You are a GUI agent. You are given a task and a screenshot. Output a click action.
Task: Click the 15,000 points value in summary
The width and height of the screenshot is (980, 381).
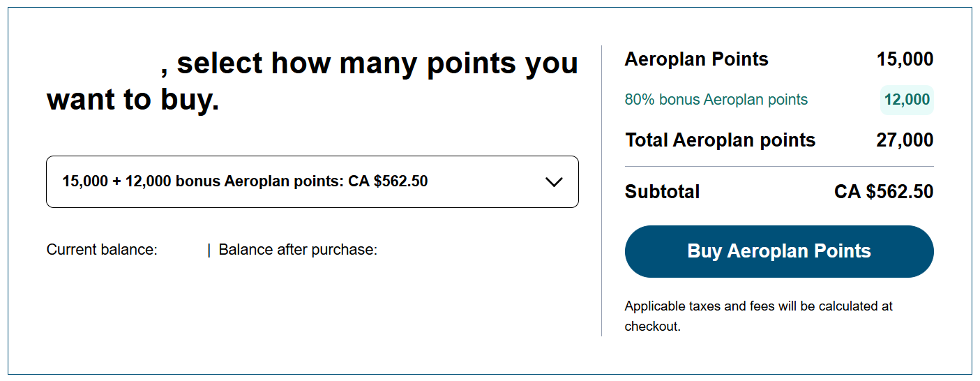pos(905,59)
